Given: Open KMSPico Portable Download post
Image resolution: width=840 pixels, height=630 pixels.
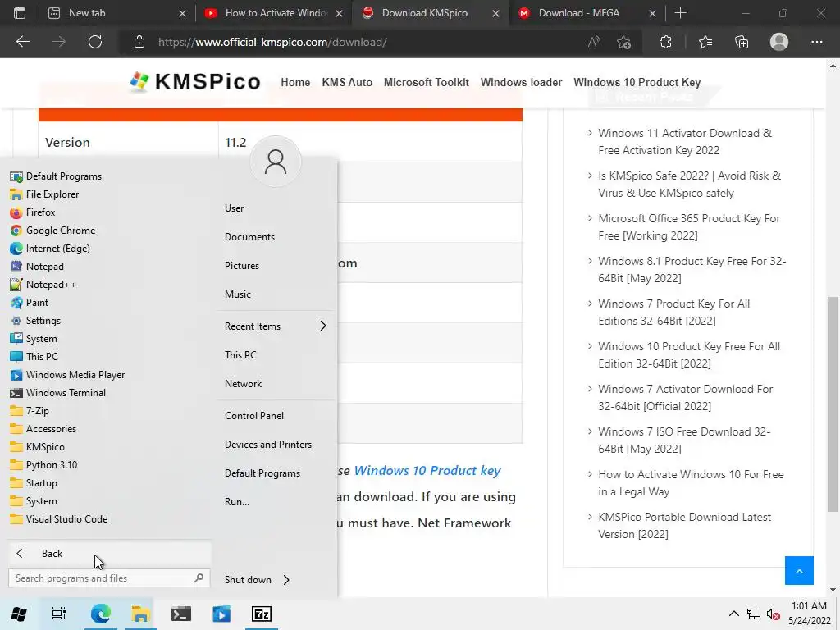Looking at the screenshot, I should [685, 526].
